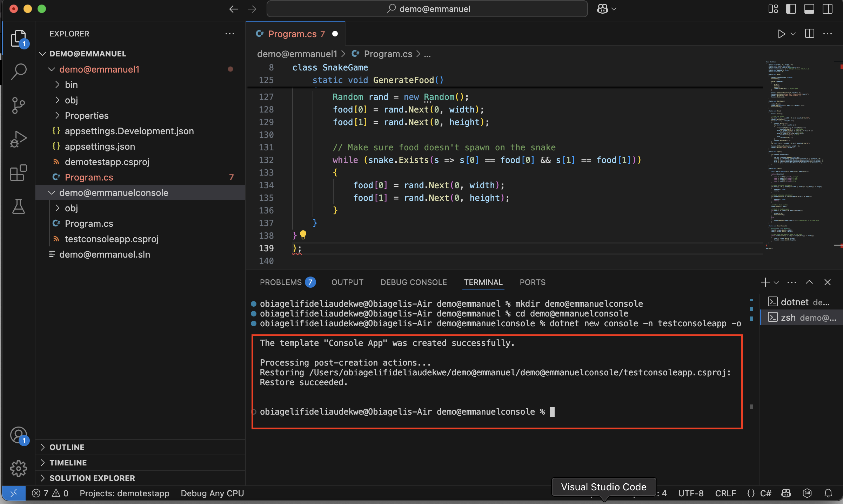Open the Source Control view icon

coord(19,105)
